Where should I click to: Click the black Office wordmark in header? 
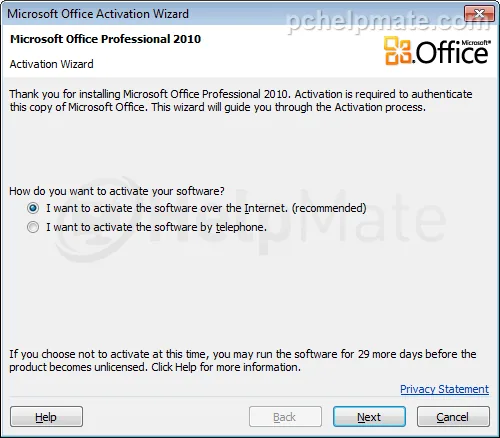(x=452, y=53)
